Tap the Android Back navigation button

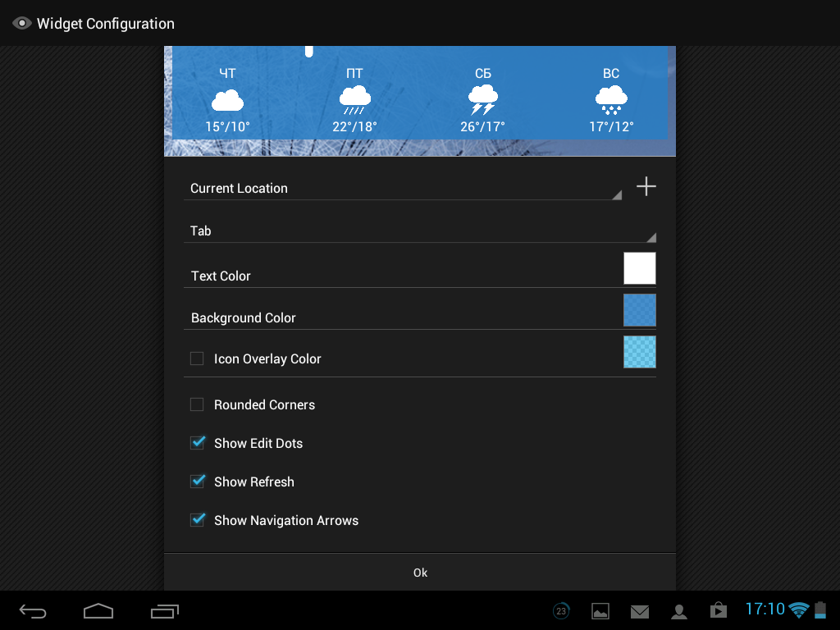pos(33,610)
